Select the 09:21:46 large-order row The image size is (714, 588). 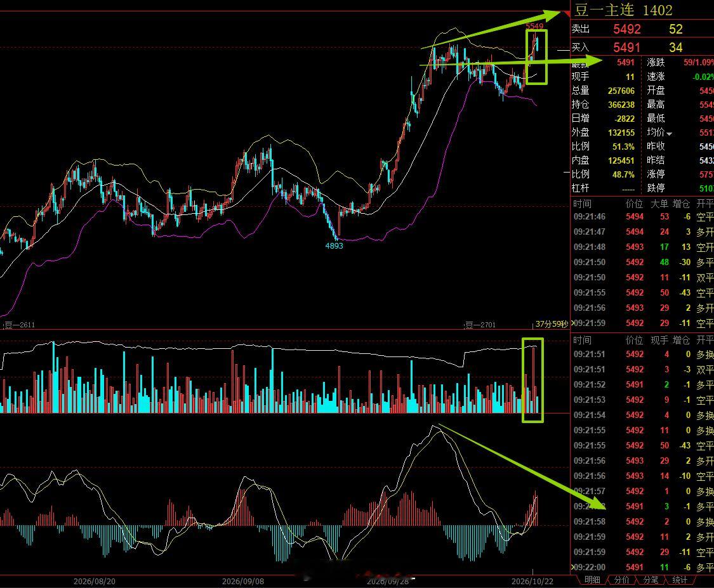[x=642, y=217]
